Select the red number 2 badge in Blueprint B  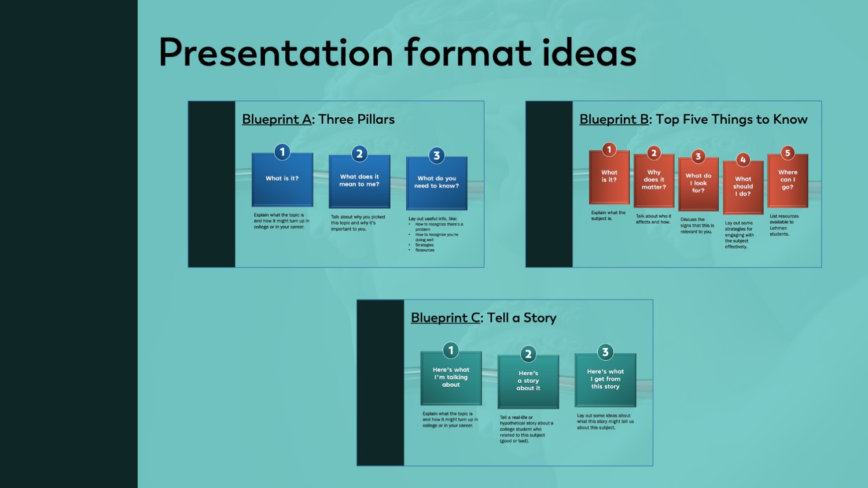pos(654,153)
